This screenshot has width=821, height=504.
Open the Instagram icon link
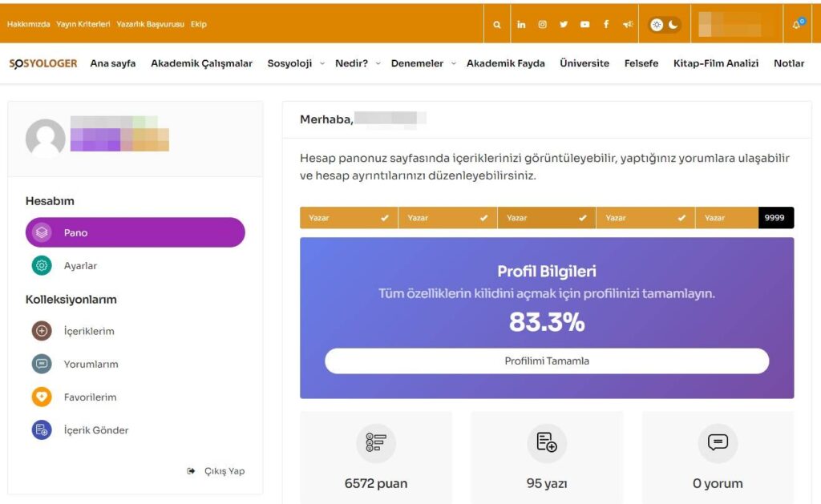pyautogui.click(x=543, y=24)
